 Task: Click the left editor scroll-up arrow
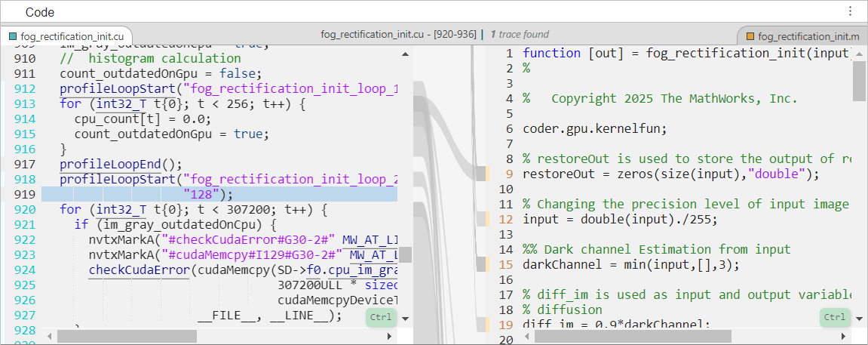coord(405,54)
